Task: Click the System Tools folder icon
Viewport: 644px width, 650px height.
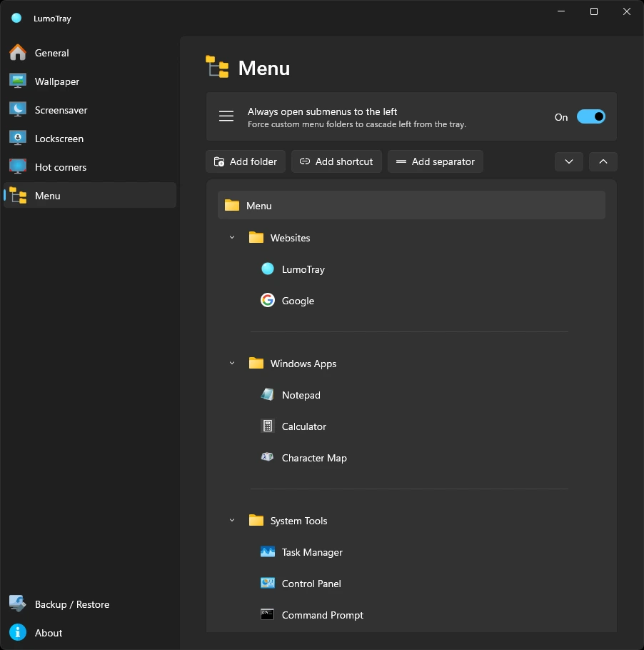Action: (x=256, y=520)
